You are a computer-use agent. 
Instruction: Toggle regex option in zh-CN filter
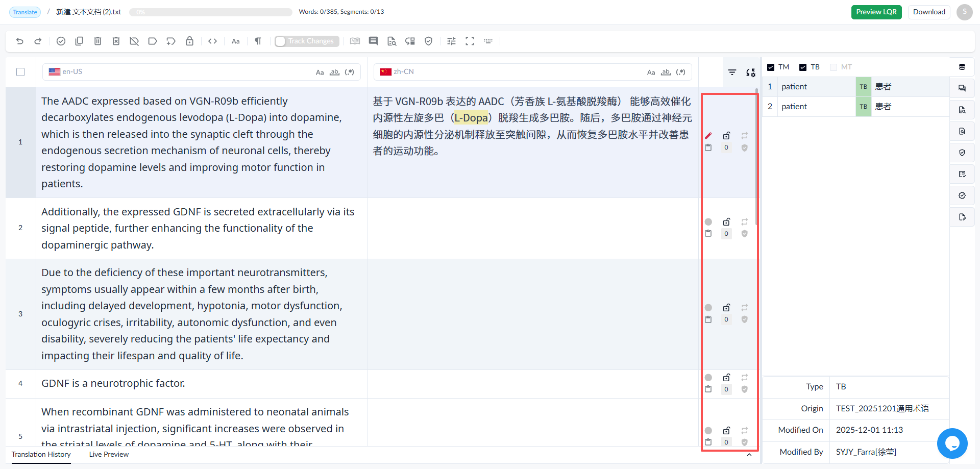680,72
